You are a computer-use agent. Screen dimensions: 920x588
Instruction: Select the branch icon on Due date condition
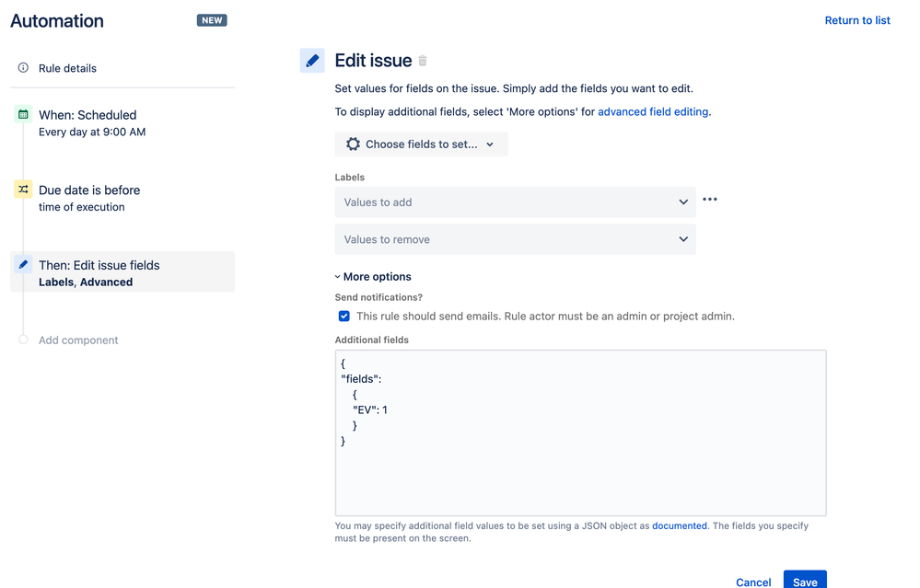pyautogui.click(x=23, y=189)
